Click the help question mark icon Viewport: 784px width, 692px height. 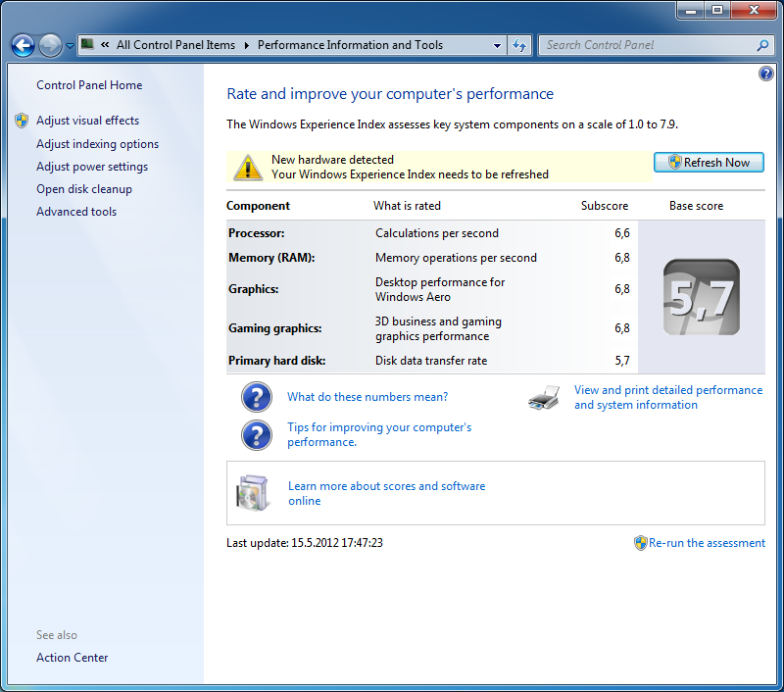pyautogui.click(x=766, y=74)
